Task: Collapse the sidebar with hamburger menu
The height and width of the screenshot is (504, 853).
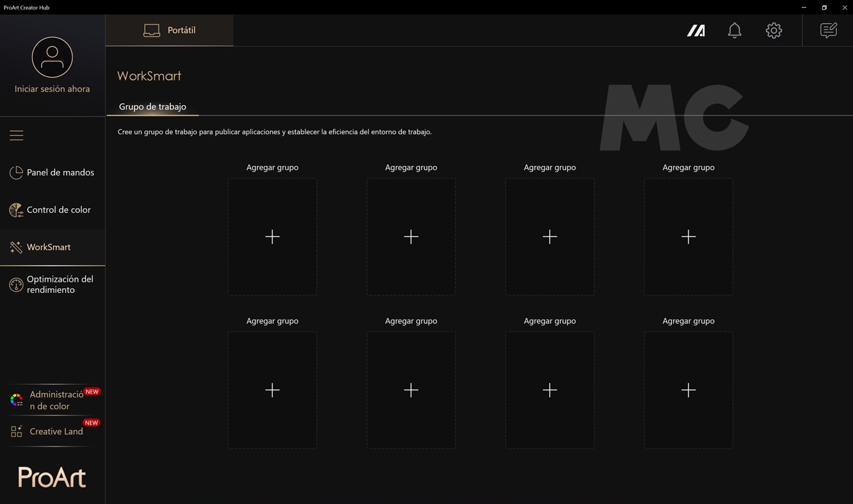Action: pyautogui.click(x=17, y=136)
